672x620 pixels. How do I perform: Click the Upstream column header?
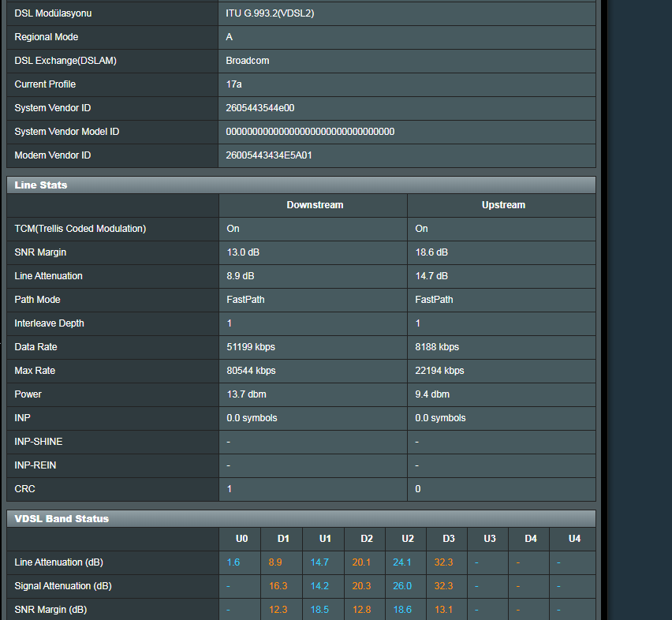pos(503,205)
